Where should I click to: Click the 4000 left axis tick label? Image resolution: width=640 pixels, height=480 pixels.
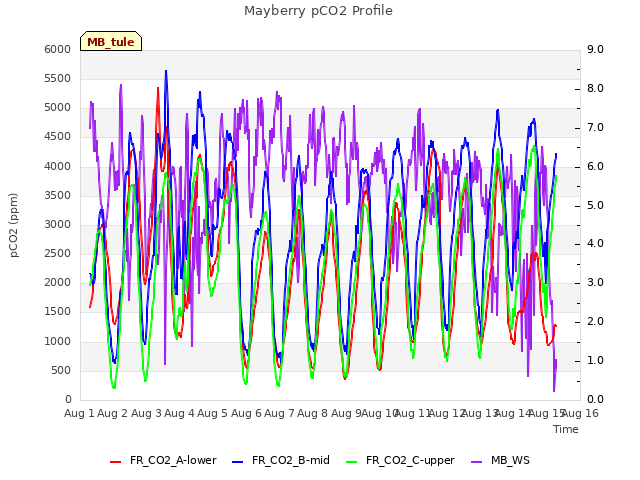coord(58,166)
